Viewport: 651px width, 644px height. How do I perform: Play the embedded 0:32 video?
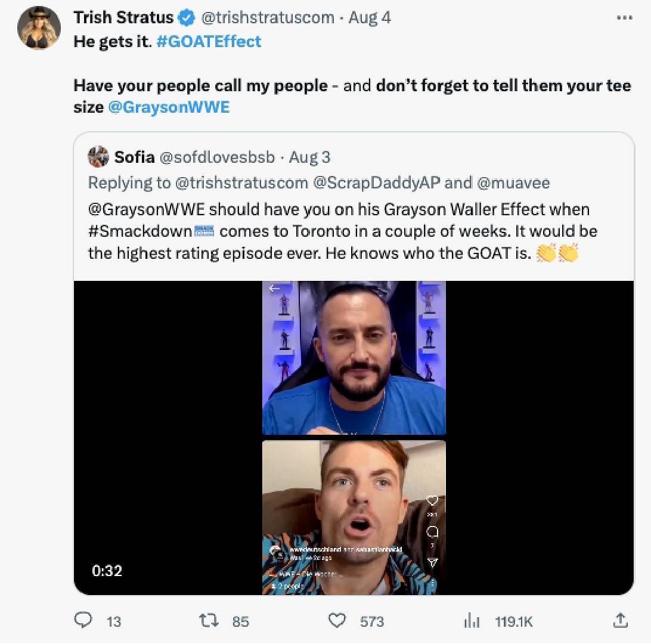[354, 437]
